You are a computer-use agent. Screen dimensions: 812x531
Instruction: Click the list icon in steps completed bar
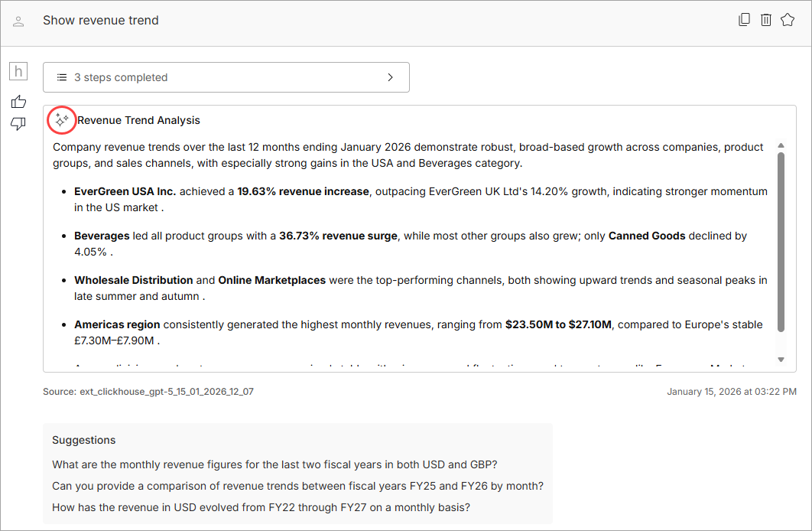click(62, 77)
